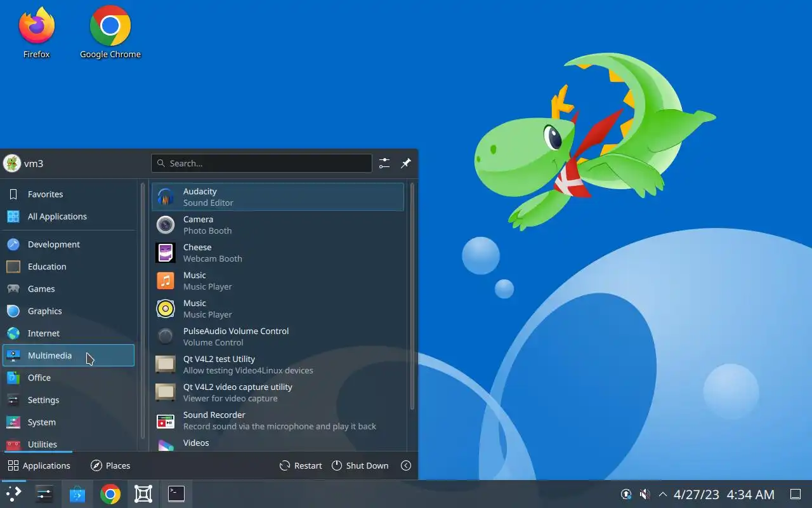Select the Multimedia category

click(x=69, y=356)
